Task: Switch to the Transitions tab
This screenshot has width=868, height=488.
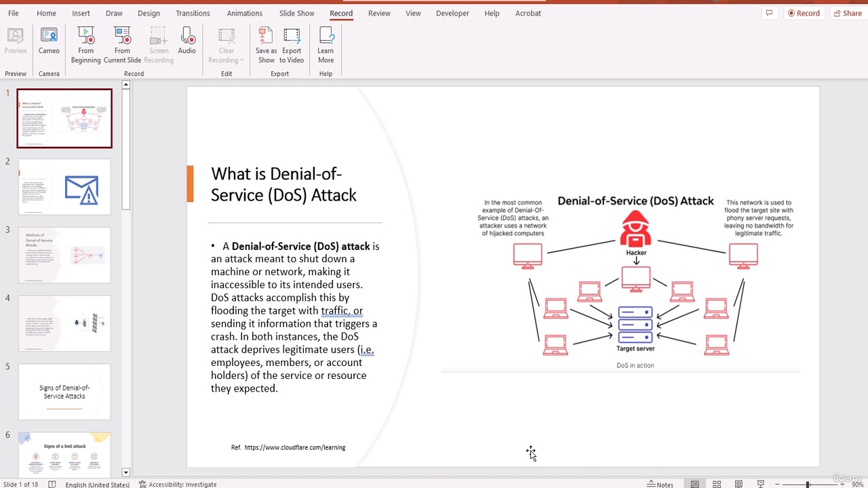Action: pyautogui.click(x=193, y=13)
